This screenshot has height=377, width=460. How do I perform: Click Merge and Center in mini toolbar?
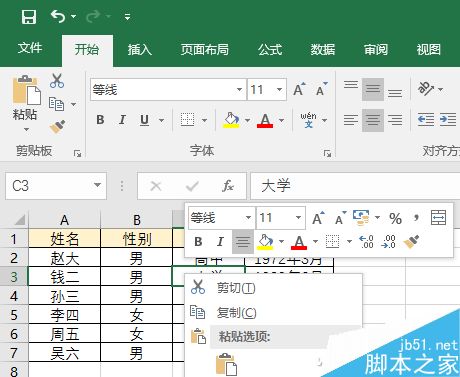point(439,218)
